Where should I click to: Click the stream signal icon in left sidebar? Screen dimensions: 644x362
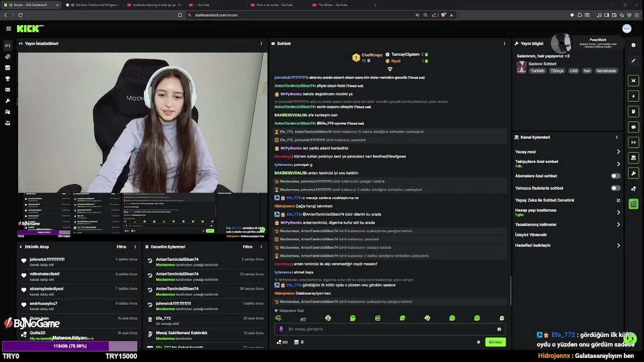point(8,45)
